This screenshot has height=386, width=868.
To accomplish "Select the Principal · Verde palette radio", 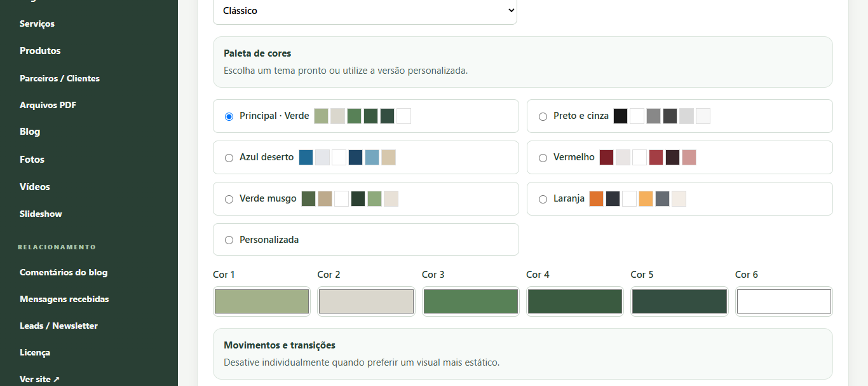I will click(x=229, y=116).
